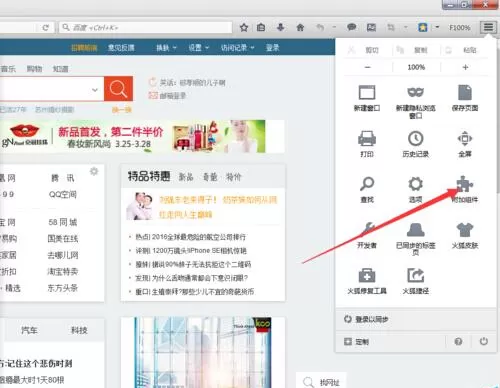The height and width of the screenshot is (388, 500).
Task: Open 选项 options gear icon
Action: 415,190
